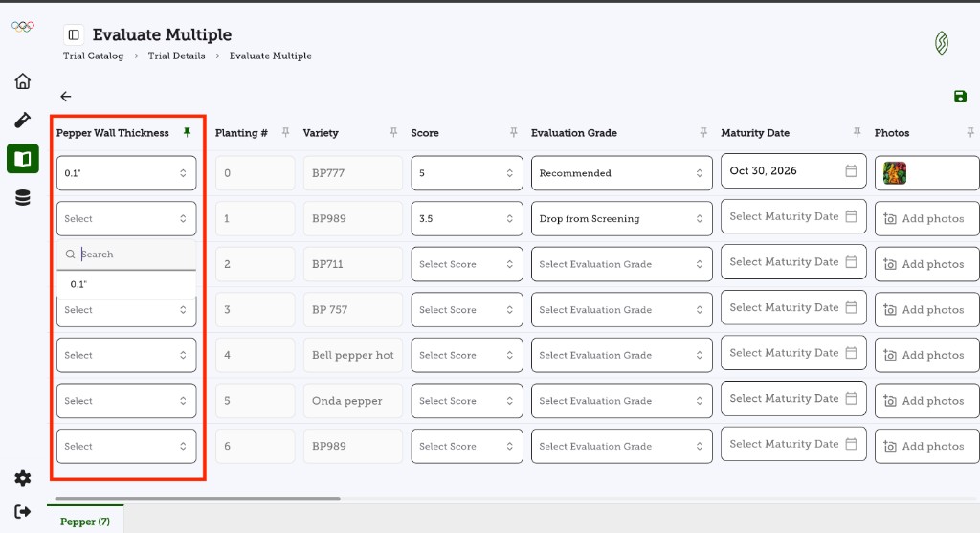The width and height of the screenshot is (980, 533).
Task: Add photos for BP 757
Action: pyautogui.click(x=926, y=310)
